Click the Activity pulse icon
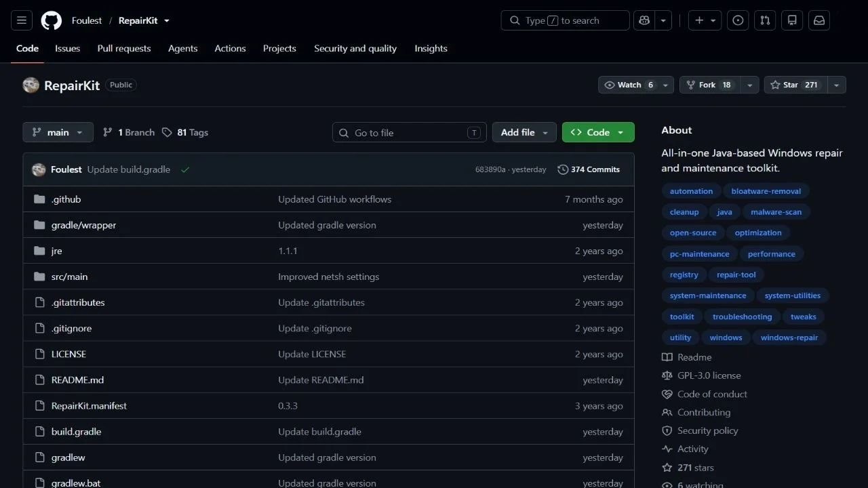This screenshot has width=868, height=488. click(x=667, y=449)
